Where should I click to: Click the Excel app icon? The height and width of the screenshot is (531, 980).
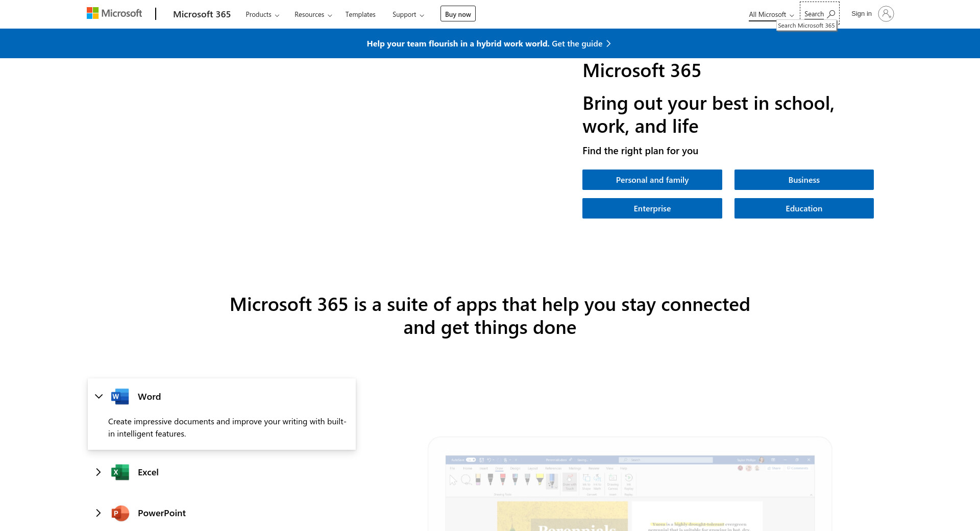tap(120, 472)
